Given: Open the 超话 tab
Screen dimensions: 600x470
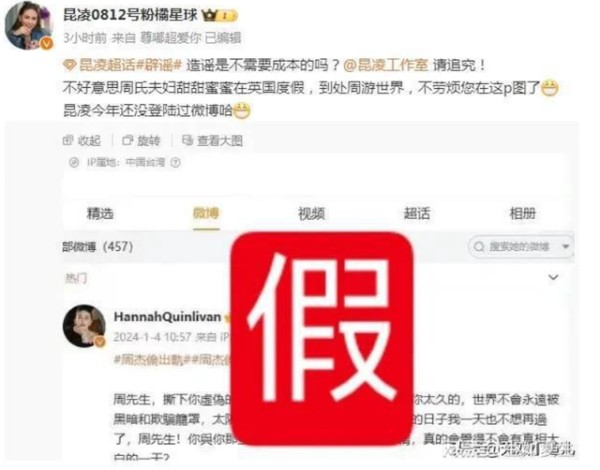Looking at the screenshot, I should tap(417, 213).
